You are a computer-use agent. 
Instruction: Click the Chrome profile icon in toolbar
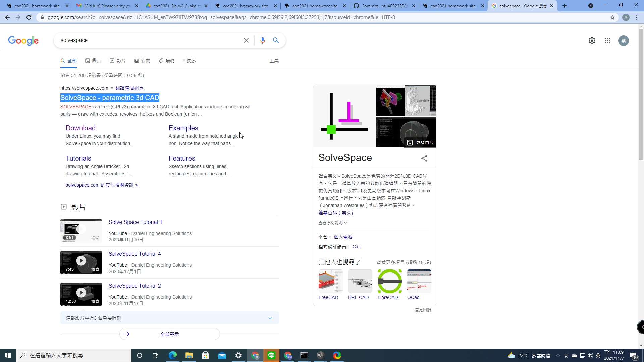coord(626,17)
